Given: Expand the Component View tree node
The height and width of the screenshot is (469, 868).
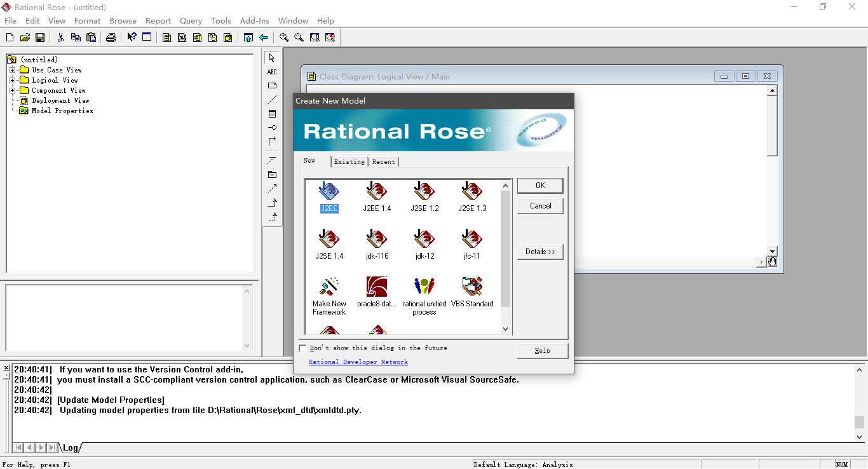Looking at the screenshot, I should point(13,90).
